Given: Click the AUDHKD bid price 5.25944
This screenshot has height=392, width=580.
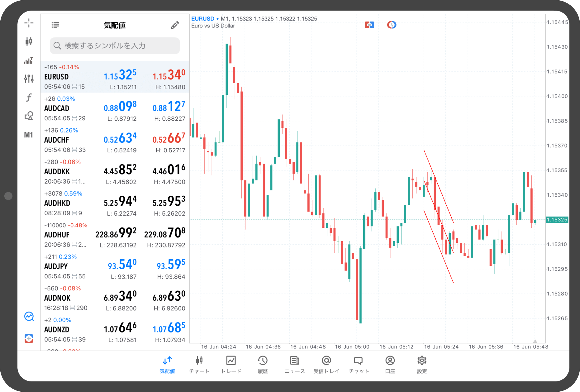Looking at the screenshot, I should coord(120,201).
